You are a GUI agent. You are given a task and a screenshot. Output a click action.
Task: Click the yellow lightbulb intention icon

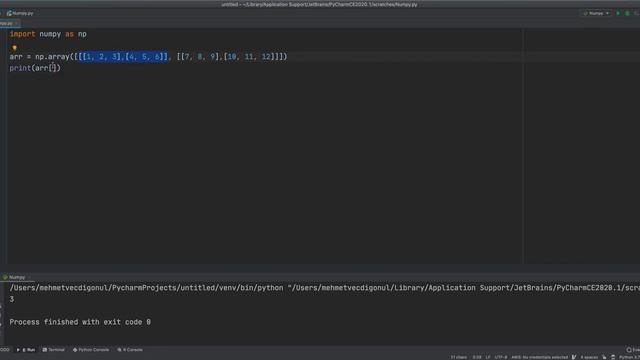14,48
